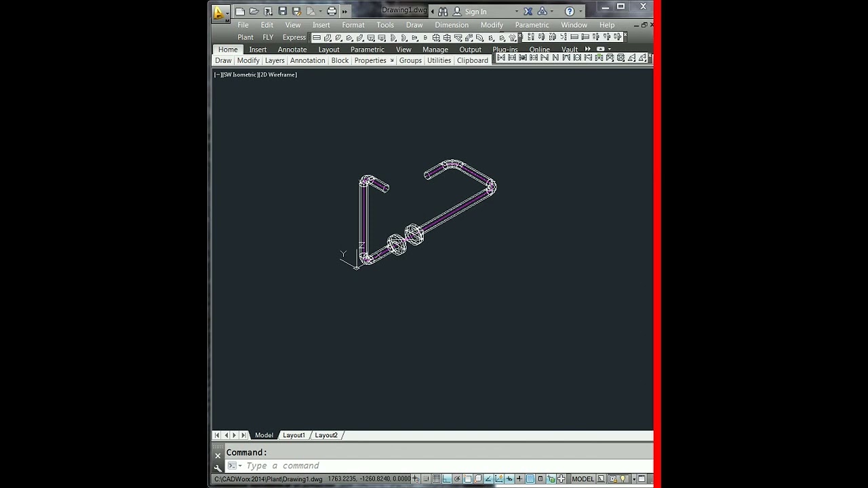Click the Open file folder icon
This screenshot has height=488, width=868.
coord(254,12)
